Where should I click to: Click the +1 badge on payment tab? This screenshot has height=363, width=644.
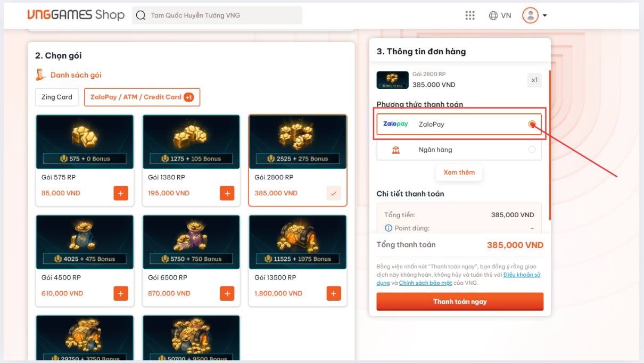pyautogui.click(x=188, y=97)
